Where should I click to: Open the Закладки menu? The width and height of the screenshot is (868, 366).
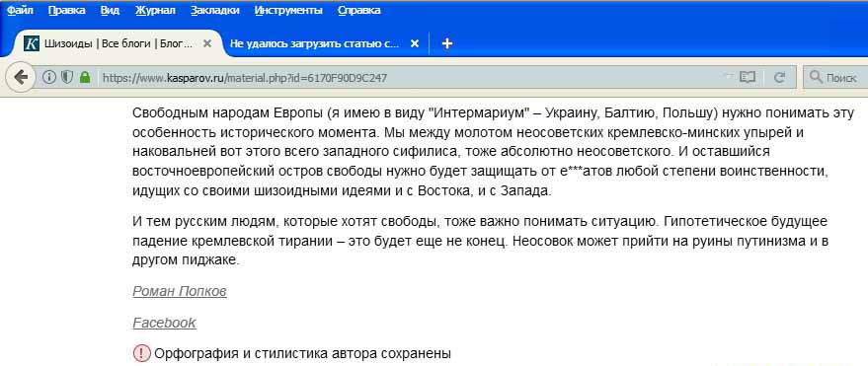point(215,10)
